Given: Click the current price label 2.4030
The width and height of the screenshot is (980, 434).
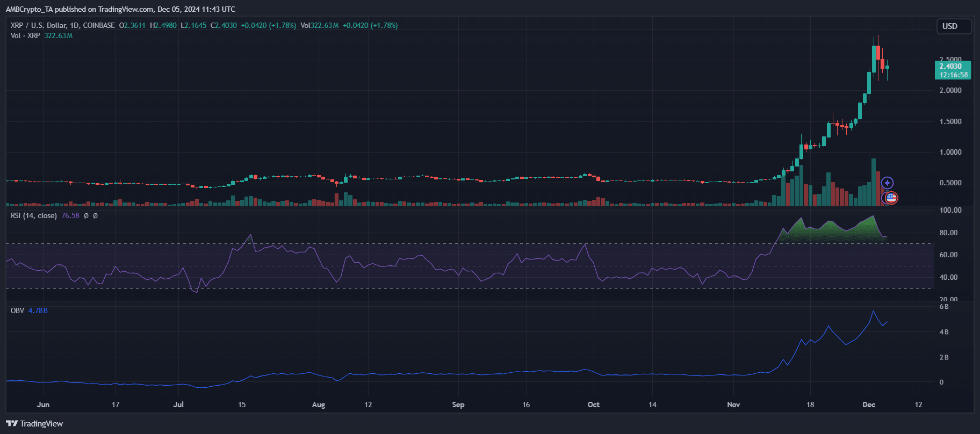Looking at the screenshot, I should point(950,67).
